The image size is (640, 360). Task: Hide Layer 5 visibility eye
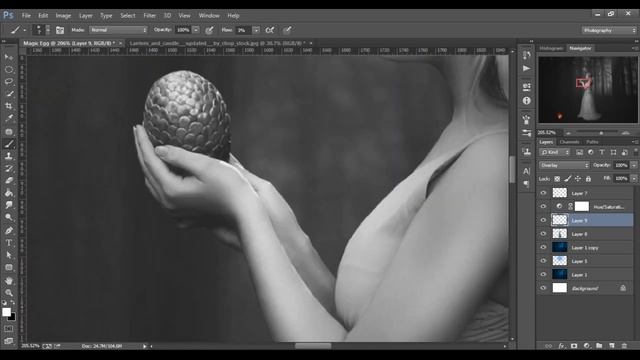point(543,261)
